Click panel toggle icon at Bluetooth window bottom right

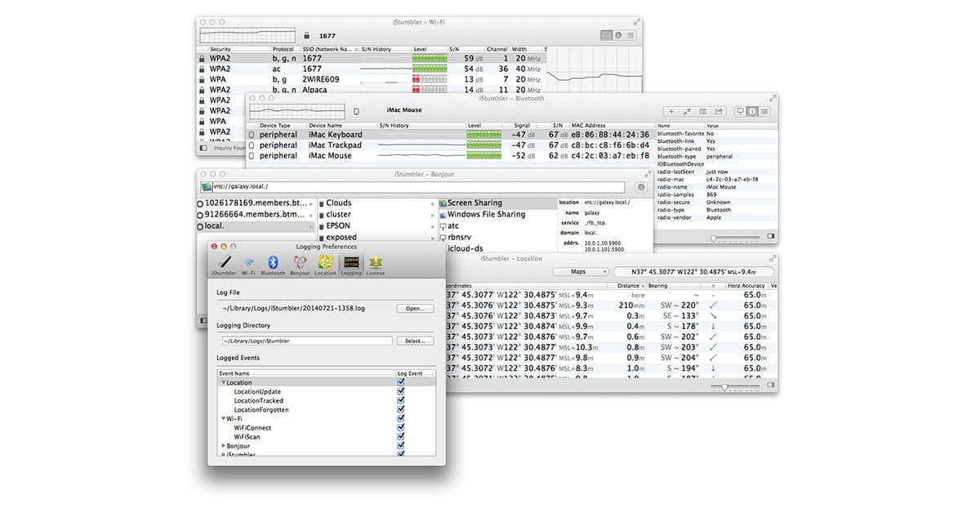pos(770,237)
